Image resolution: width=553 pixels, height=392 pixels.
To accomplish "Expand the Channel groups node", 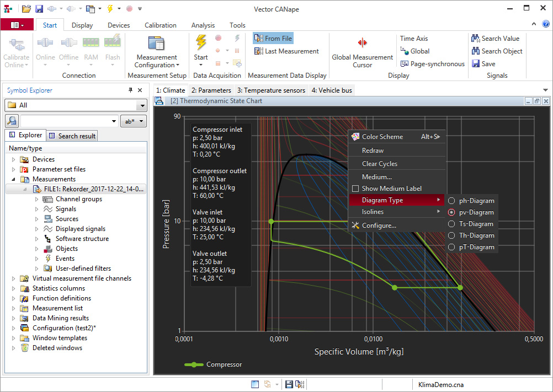I will (x=36, y=200).
